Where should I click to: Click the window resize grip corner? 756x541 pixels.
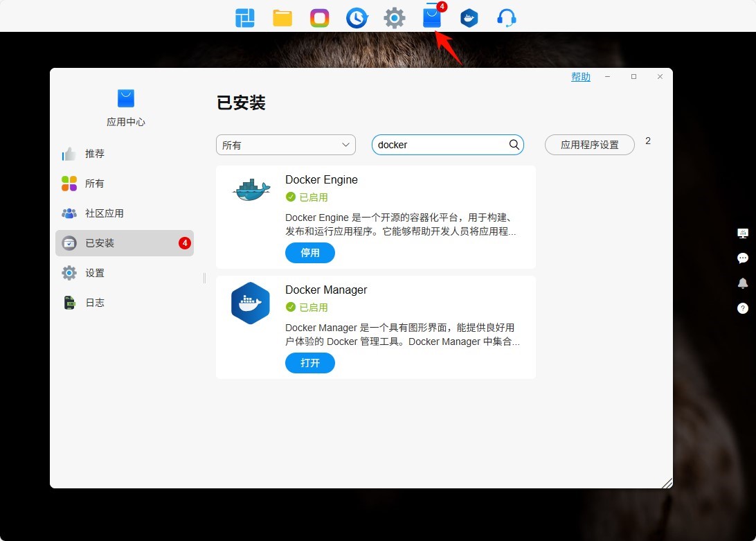pyautogui.click(x=667, y=483)
